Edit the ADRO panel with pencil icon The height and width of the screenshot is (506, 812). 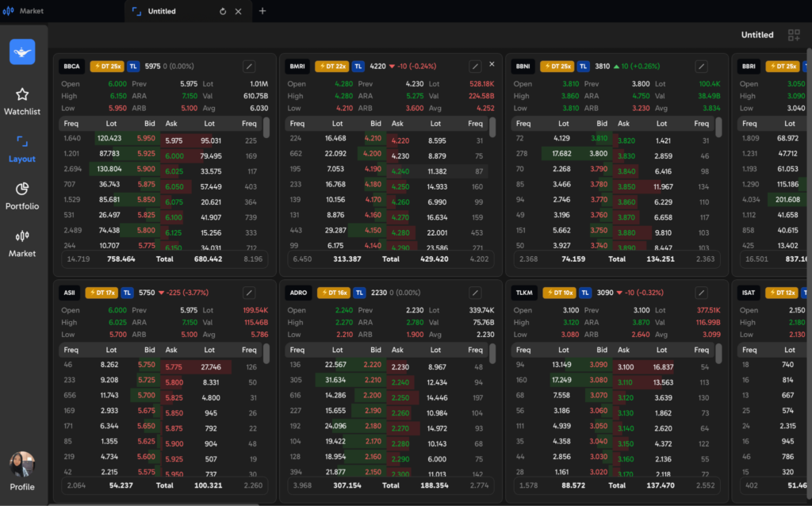[475, 293]
